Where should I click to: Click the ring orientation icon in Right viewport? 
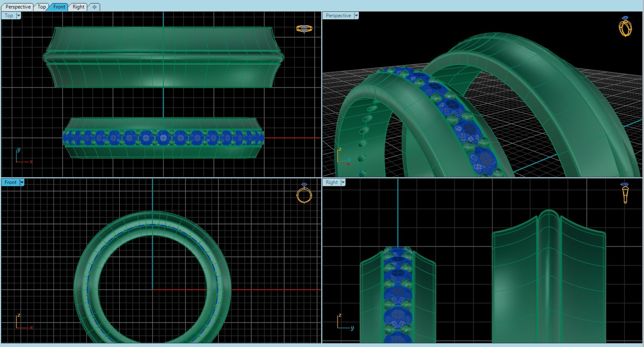point(625,193)
